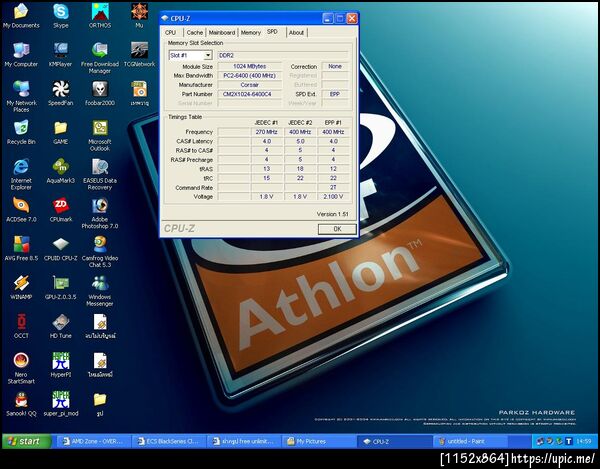
Task: Open the Windows start menu
Action: pyautogui.click(x=27, y=441)
